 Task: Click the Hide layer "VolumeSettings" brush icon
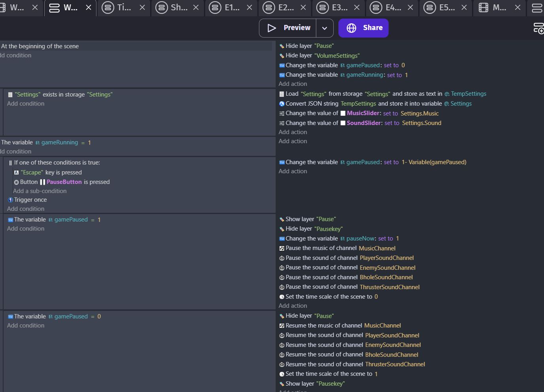[282, 56]
